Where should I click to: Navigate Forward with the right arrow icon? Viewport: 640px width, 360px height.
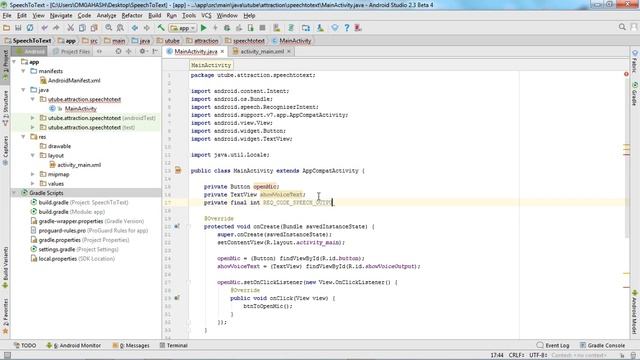146,28
